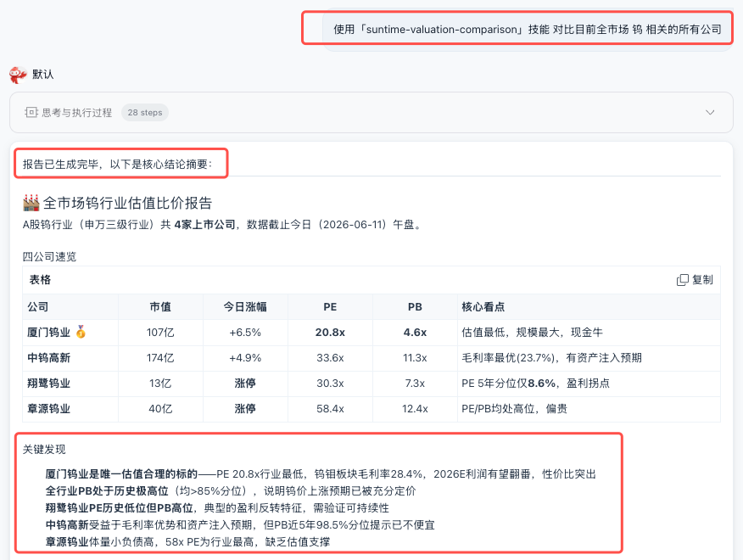
Task: Click the thinking process chip icon
Action: coord(31,112)
